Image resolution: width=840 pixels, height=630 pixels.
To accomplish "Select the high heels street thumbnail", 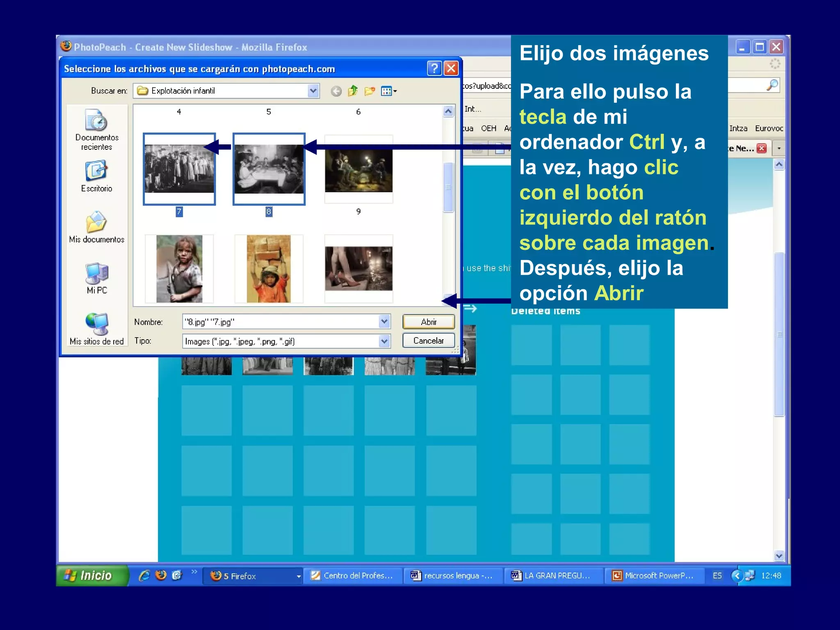I will 358,269.
